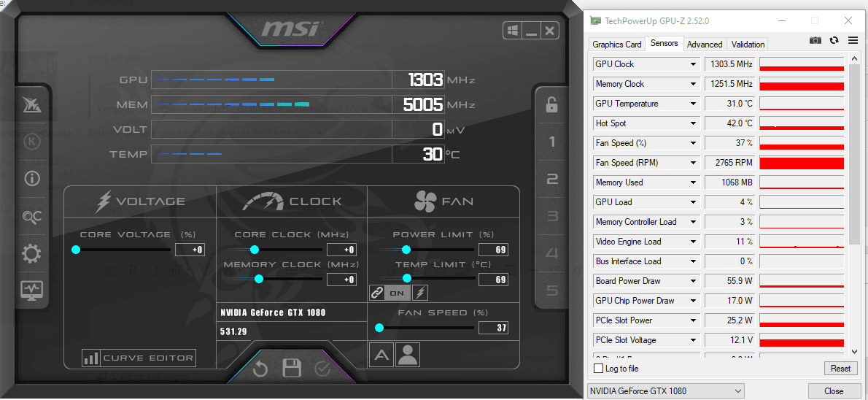The width and height of the screenshot is (868, 400).
Task: Click the 1303.5 MHz GPU Clock reading
Action: [x=730, y=64]
